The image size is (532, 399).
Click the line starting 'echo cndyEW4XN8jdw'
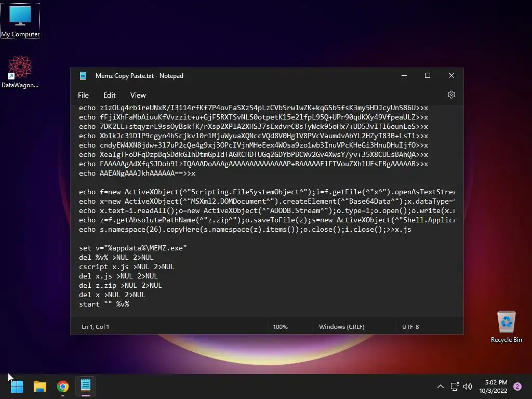click(x=254, y=145)
